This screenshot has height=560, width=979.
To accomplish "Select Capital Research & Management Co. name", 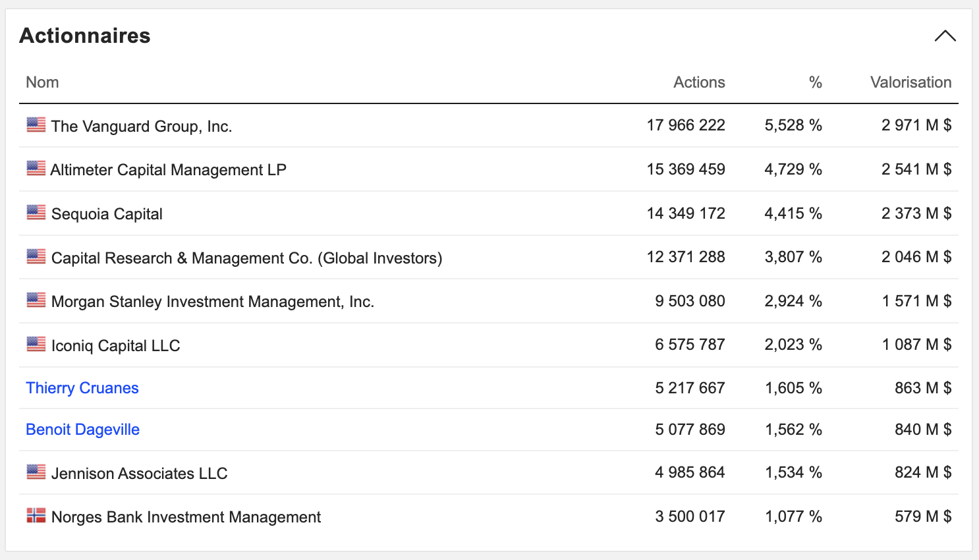I will point(246,258).
